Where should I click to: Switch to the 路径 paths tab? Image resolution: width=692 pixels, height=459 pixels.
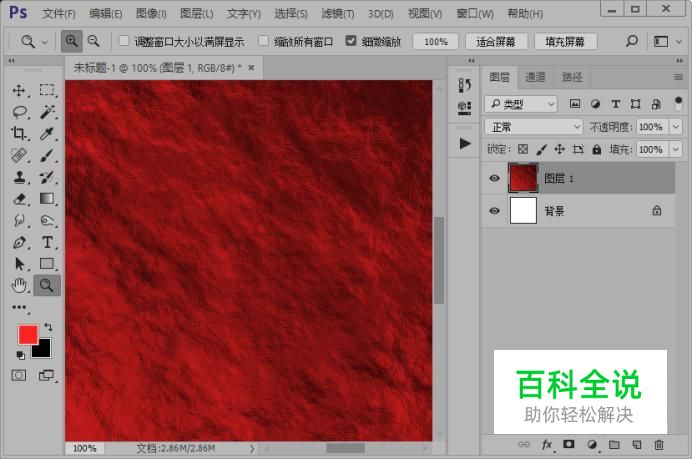572,77
